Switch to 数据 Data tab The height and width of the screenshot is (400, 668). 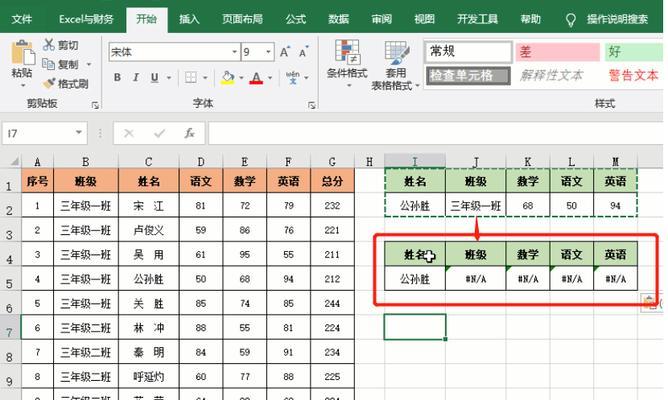pos(339,19)
